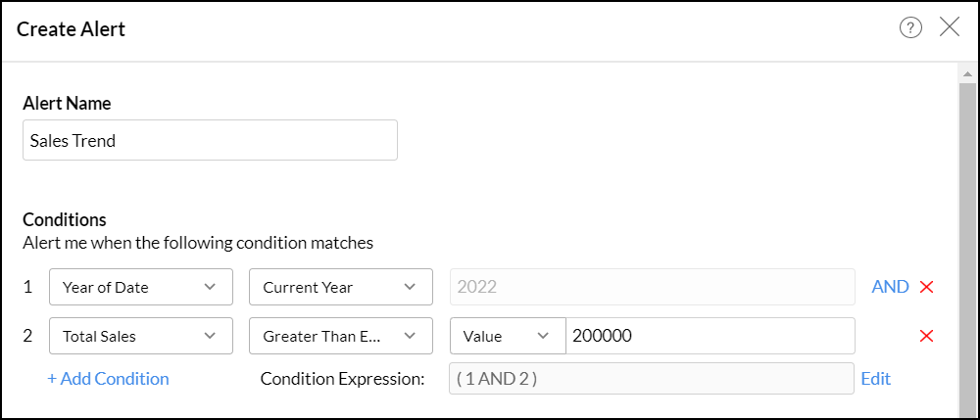Click the disabled 2022 year field
Screen dimensions: 980x420
(x=652, y=287)
